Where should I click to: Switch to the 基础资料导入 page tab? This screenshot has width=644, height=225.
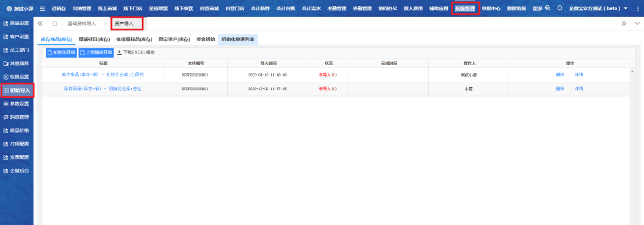(82, 24)
